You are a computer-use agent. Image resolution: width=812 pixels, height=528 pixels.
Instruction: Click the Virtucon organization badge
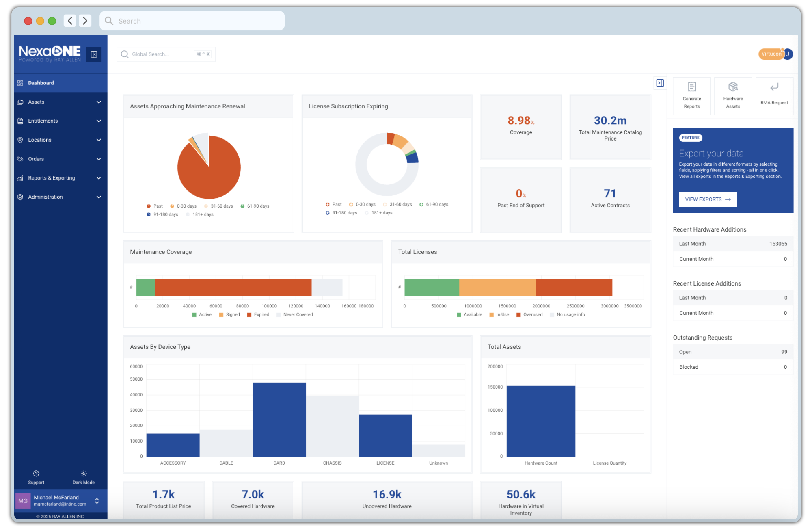(x=771, y=54)
